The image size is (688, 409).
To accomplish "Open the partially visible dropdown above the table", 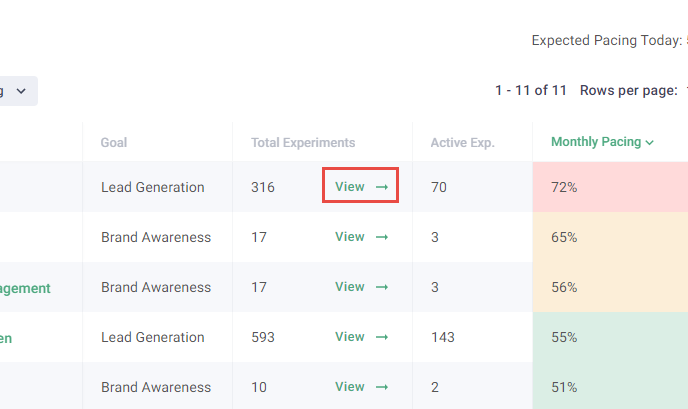I will pos(18,91).
